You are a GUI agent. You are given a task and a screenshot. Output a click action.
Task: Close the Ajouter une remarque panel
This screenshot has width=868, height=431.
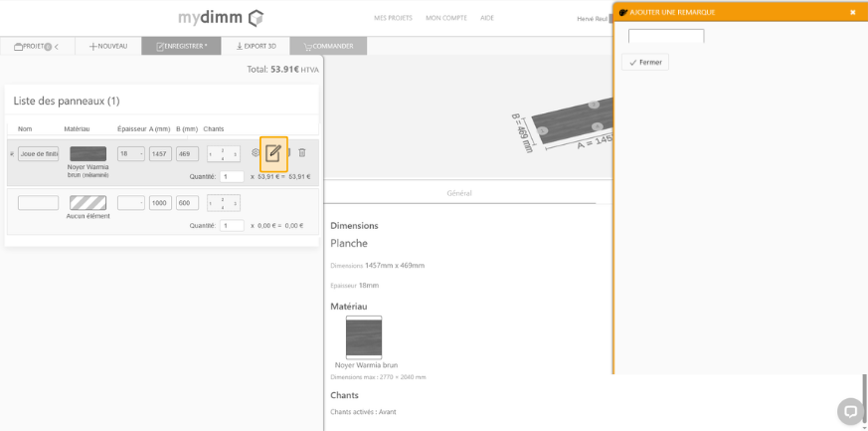(852, 12)
